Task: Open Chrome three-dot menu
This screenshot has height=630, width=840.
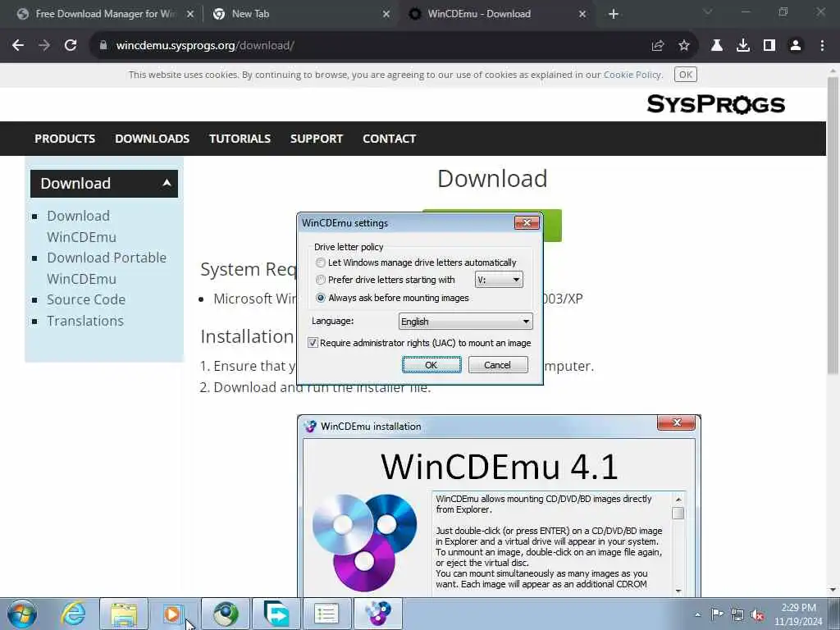Action: pyautogui.click(x=822, y=46)
